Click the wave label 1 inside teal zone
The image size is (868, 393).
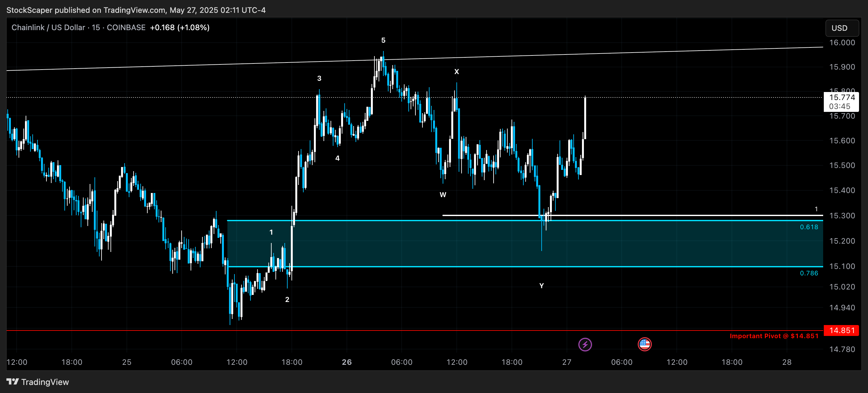coord(271,232)
